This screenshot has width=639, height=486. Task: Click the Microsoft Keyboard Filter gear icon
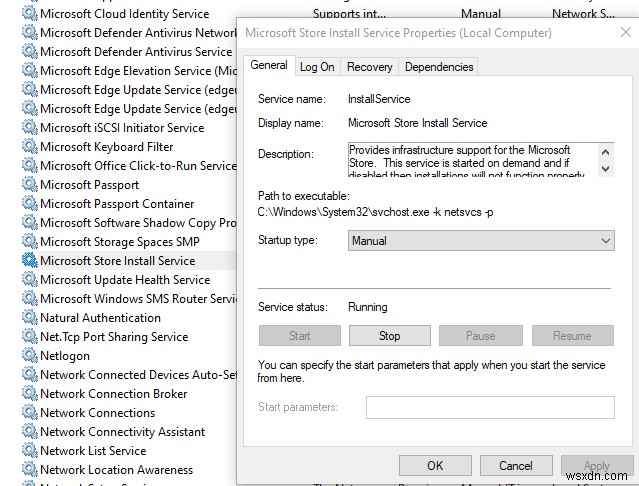click(x=29, y=147)
